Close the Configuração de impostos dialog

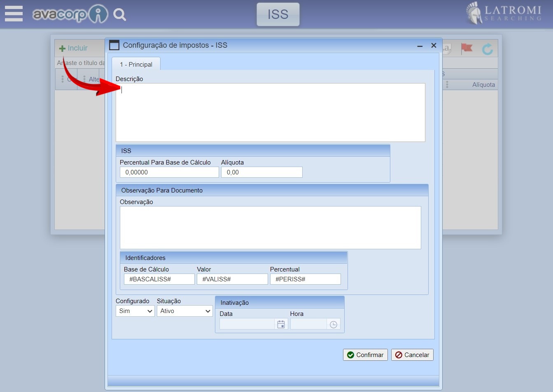click(434, 45)
